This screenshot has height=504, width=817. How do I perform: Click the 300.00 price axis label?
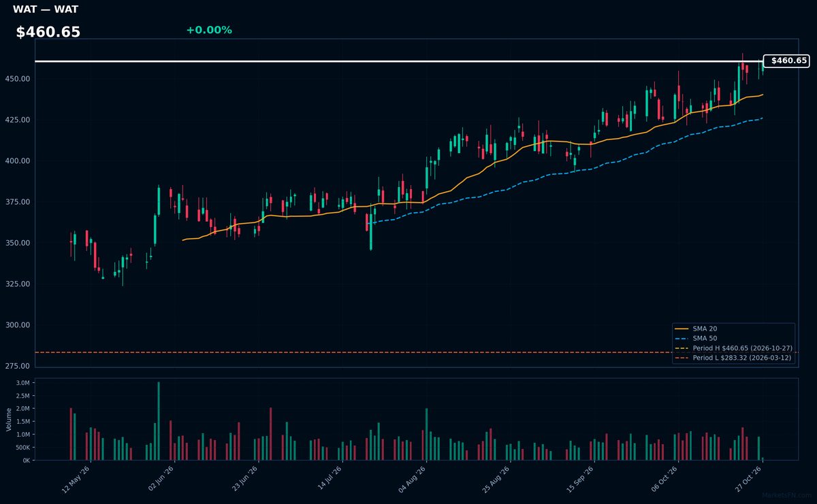18,325
